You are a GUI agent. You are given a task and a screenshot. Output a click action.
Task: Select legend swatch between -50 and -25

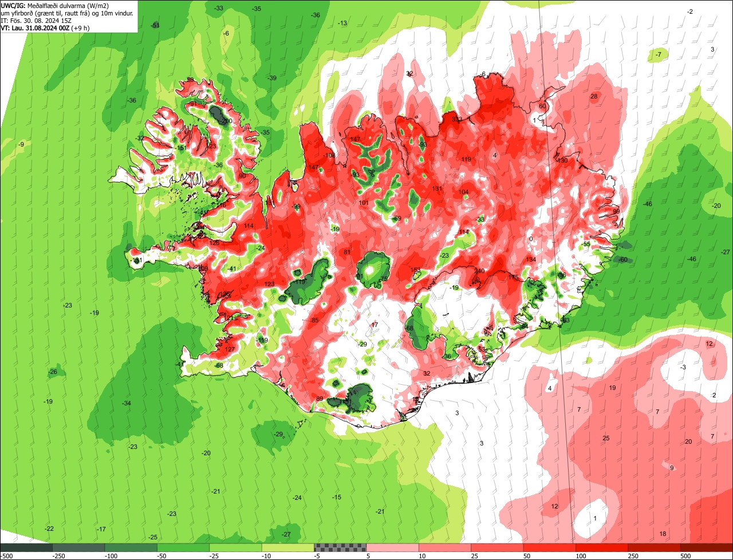point(183,547)
